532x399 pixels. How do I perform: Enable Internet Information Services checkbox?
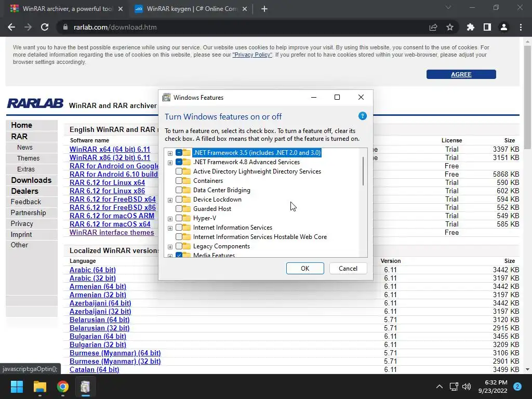pyautogui.click(x=179, y=228)
